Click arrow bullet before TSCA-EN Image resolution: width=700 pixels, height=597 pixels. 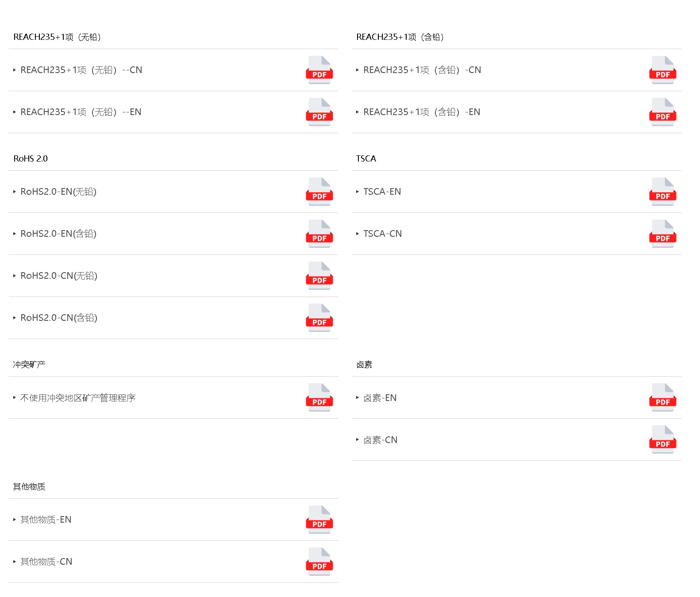358,192
